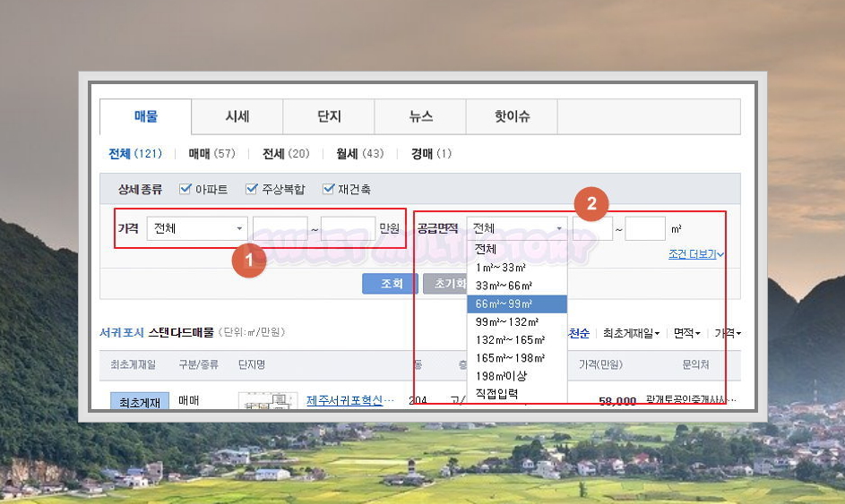Select 198㎡이상 area option
The width and height of the screenshot is (845, 504).
pyautogui.click(x=517, y=376)
